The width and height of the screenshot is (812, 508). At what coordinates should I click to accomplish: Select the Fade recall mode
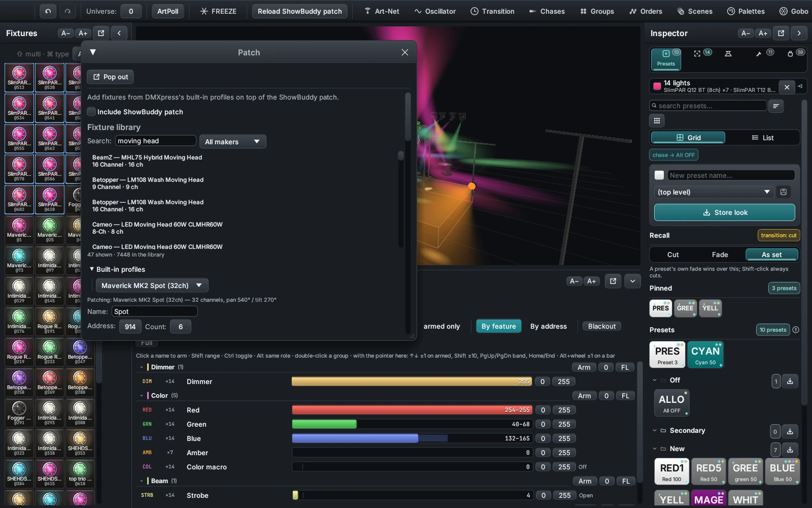point(720,255)
